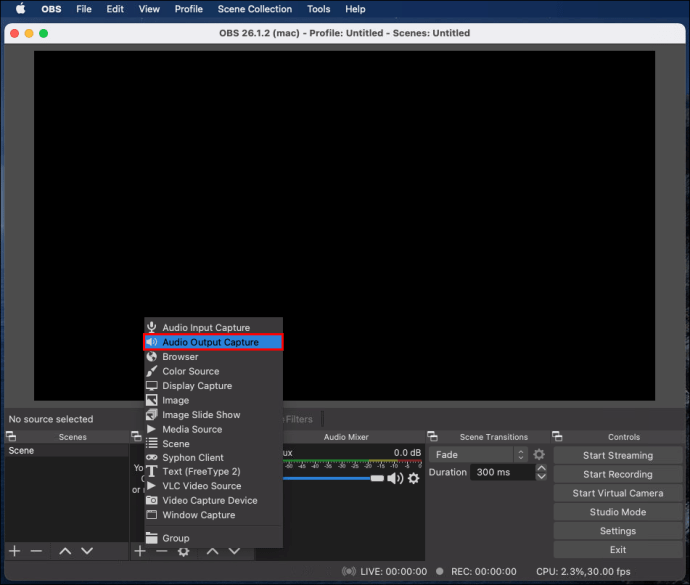Click the REC status indicator dot
The width and height of the screenshot is (690, 585).
pyautogui.click(x=439, y=571)
